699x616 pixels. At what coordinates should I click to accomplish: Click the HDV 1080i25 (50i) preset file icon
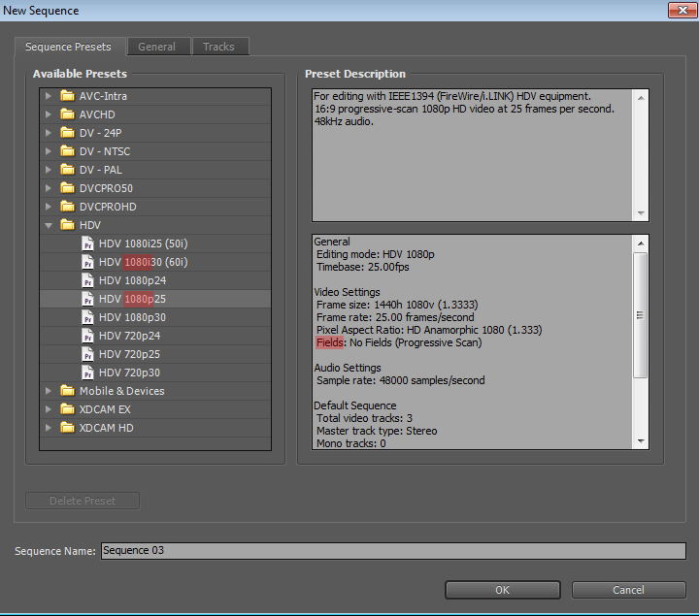click(87, 243)
